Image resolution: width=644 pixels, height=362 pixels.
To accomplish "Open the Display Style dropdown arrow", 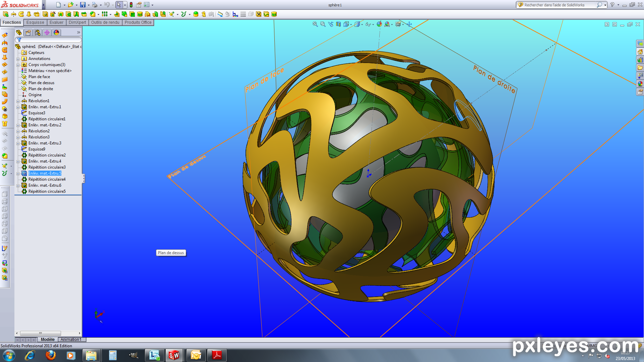I will pos(362,24).
